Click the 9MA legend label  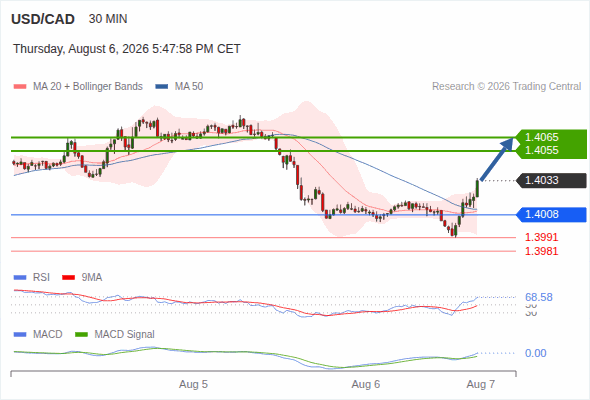[x=92, y=278]
